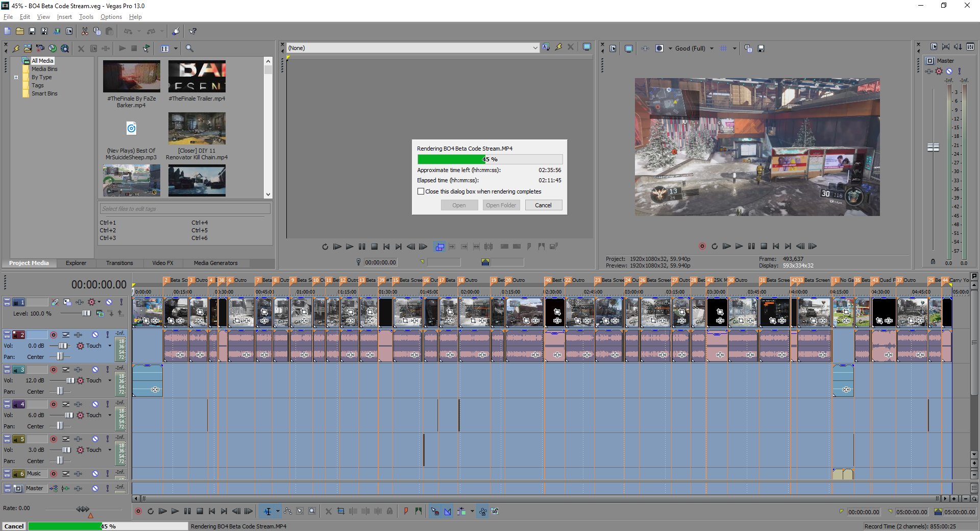This screenshot has height=531, width=980.
Task: Click the Copy toolbar icon
Action: 97,31
